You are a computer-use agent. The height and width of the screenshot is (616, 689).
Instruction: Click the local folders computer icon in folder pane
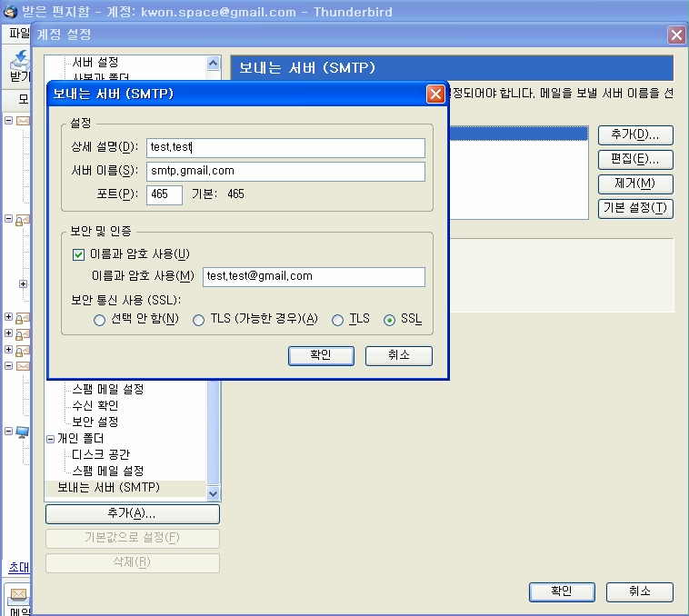22,432
